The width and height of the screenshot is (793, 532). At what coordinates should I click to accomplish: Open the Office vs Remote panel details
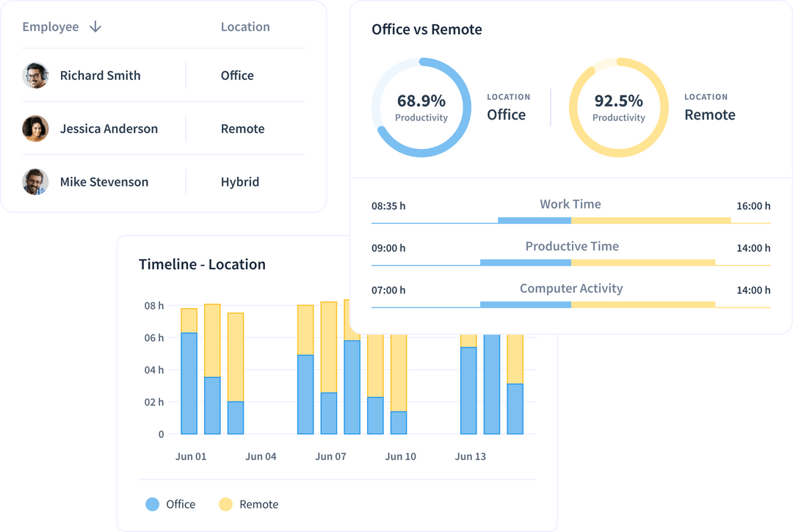(426, 29)
